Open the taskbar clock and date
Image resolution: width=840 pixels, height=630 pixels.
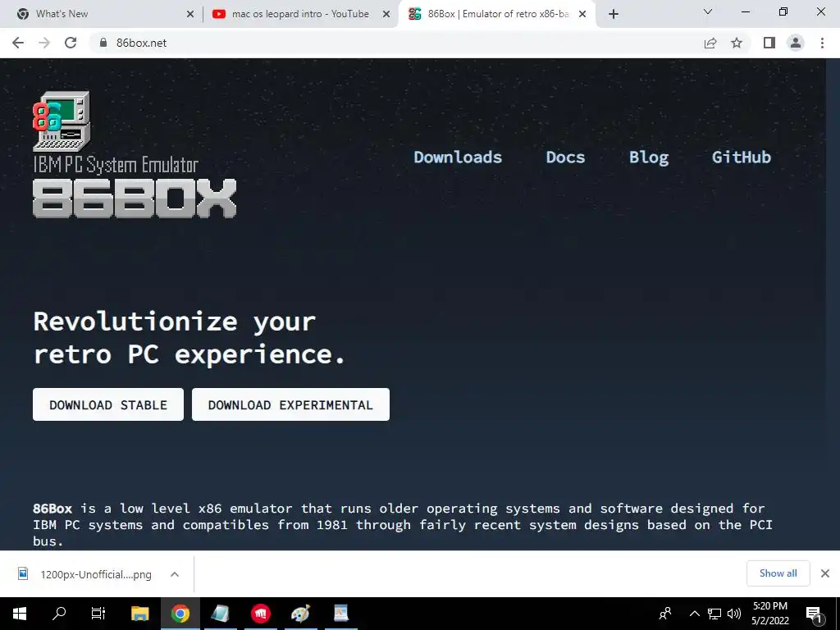pos(770,614)
